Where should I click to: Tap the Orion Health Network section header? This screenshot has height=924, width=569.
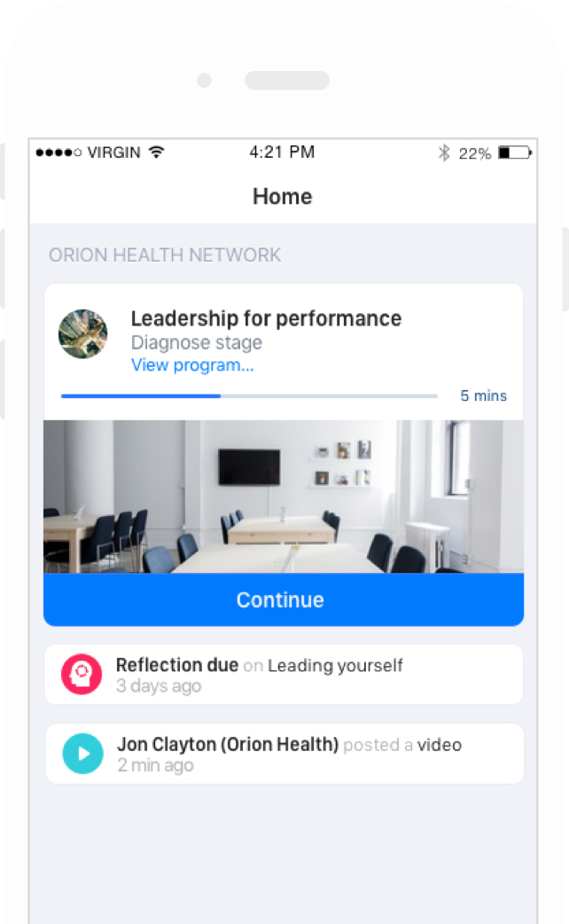[165, 254]
